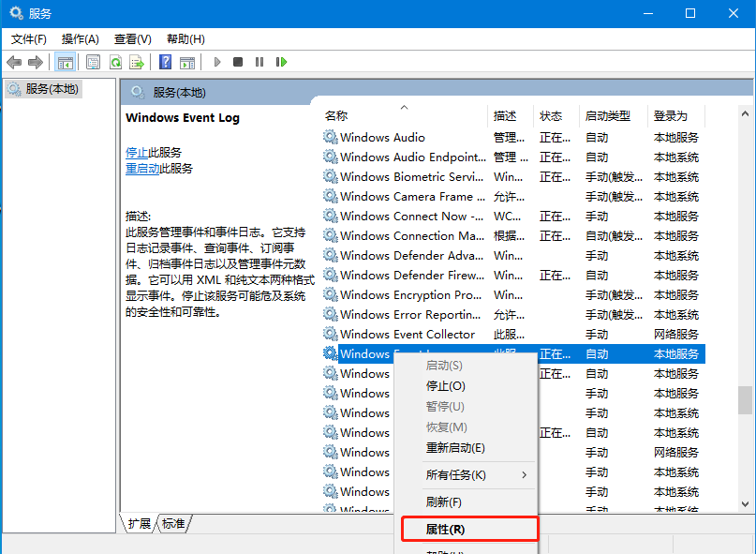Select Windows Connection Manager row
756x554 pixels.
coord(513,236)
